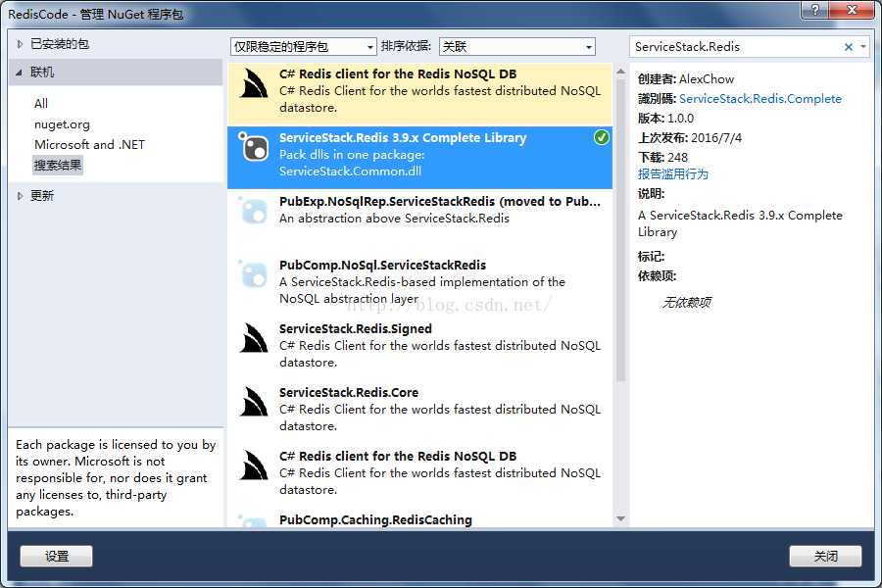The image size is (882, 588).
Task: Select the Microsoft and .NET source
Action: click(89, 145)
